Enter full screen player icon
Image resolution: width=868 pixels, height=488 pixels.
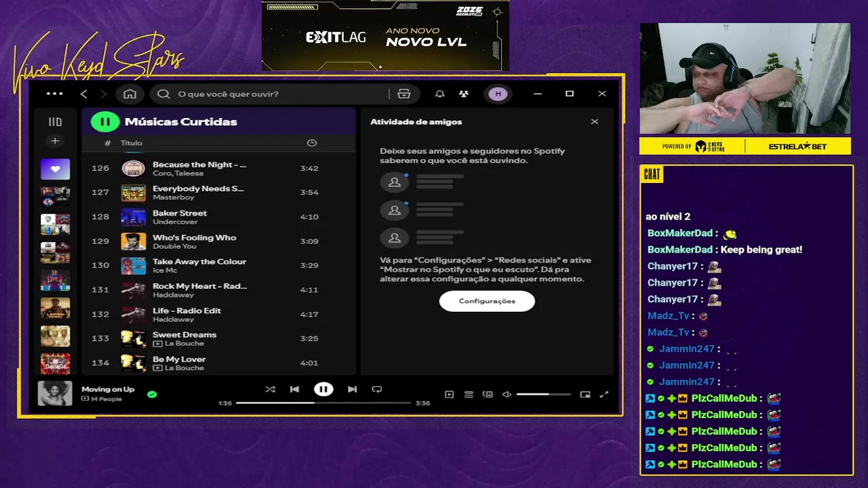[x=604, y=394]
